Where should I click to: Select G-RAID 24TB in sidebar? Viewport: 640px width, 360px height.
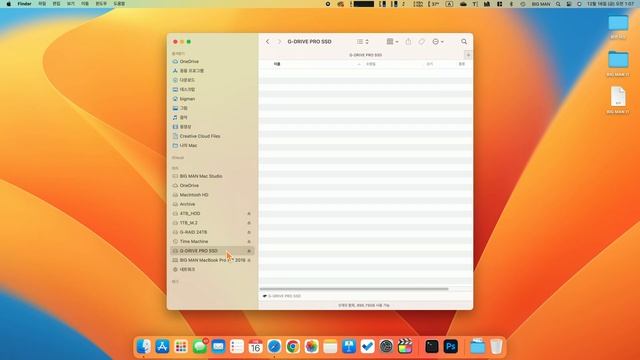point(193,232)
